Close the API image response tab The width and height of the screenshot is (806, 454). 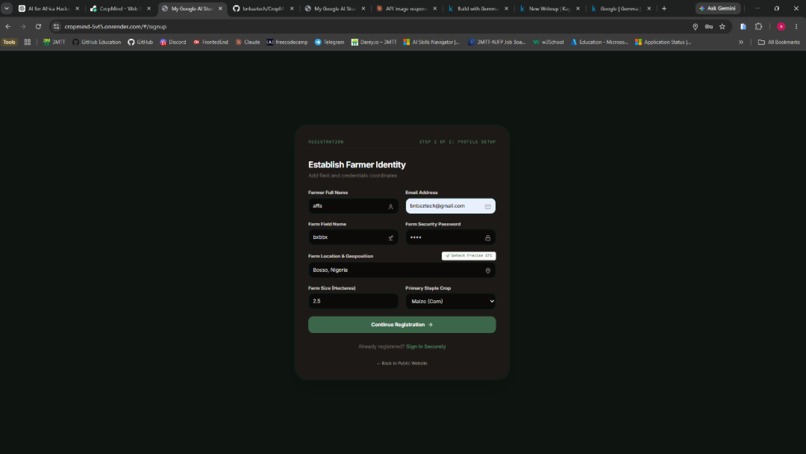(x=435, y=8)
